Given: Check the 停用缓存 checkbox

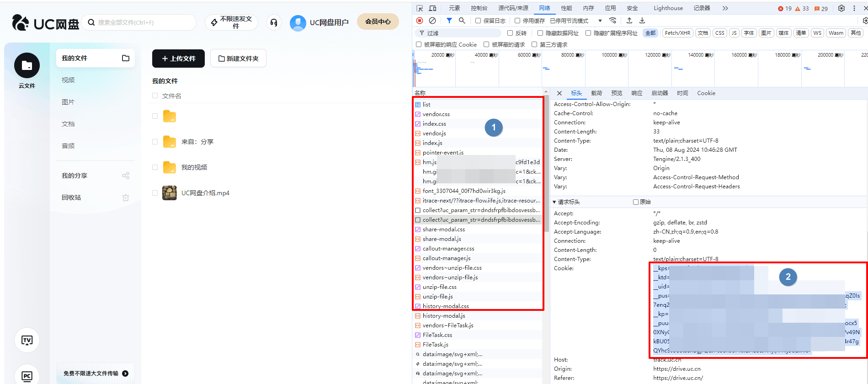Looking at the screenshot, I should (517, 21).
